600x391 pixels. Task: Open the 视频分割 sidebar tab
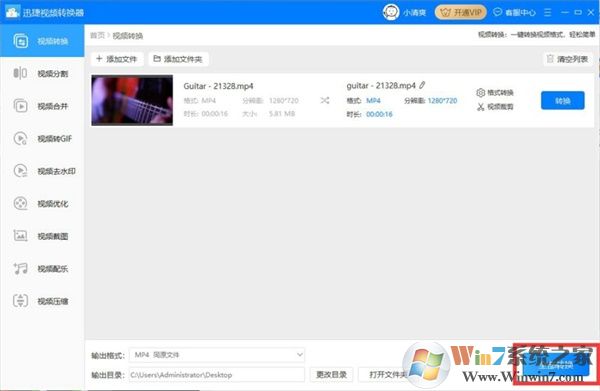(x=42, y=73)
